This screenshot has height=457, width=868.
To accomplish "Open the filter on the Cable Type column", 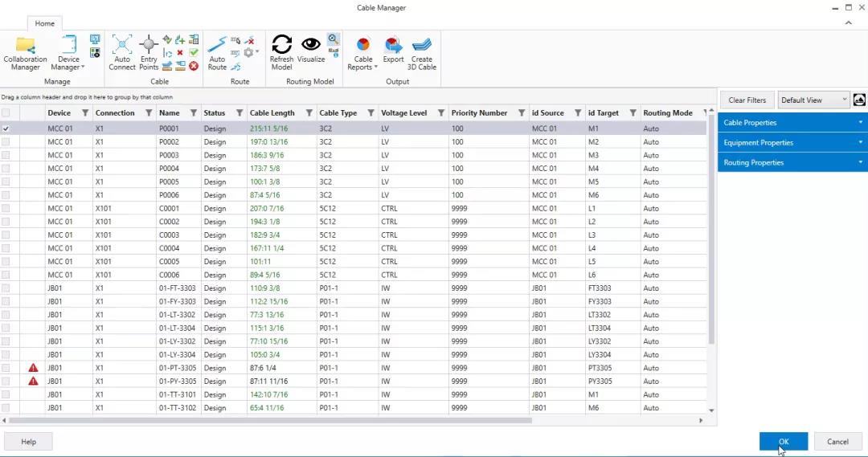I will pyautogui.click(x=371, y=113).
